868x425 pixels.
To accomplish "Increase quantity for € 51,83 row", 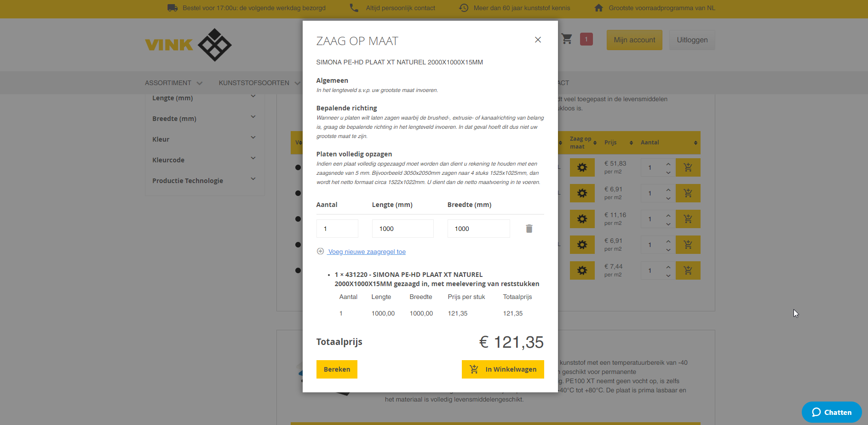I will (668, 164).
